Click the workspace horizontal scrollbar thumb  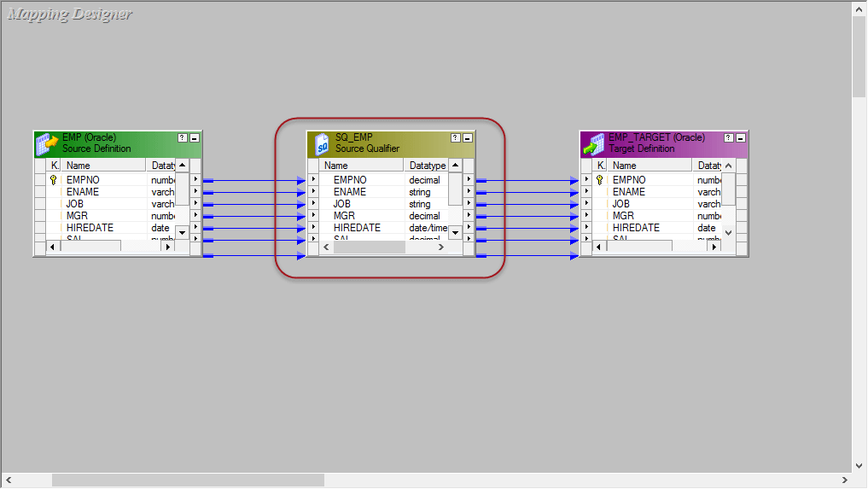(188, 480)
